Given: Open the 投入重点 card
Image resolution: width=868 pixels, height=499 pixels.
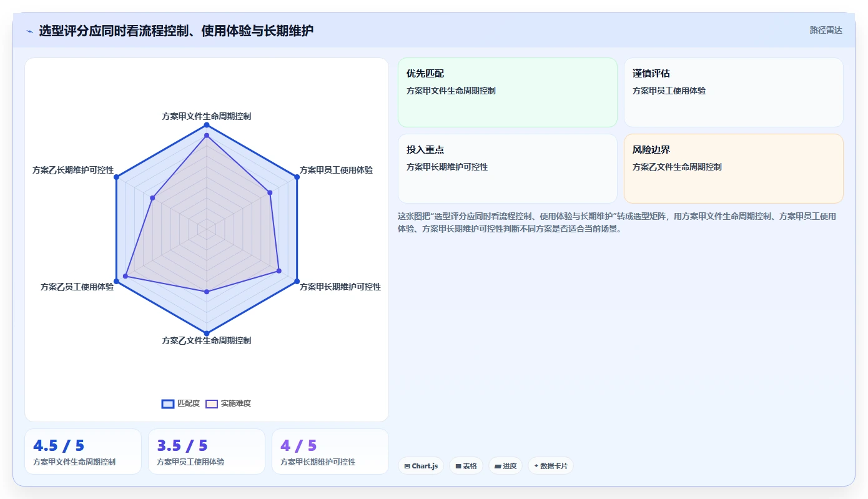Looking at the screenshot, I should coord(508,169).
